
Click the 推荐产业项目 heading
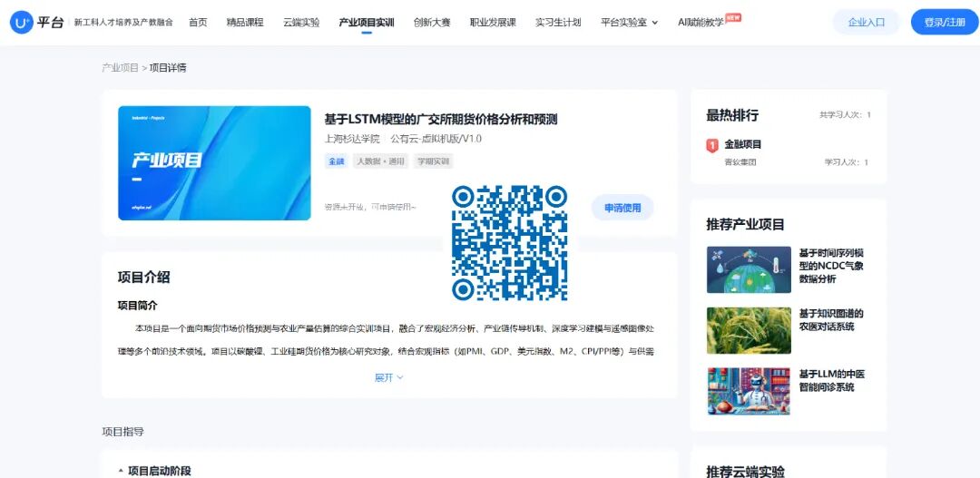745,224
